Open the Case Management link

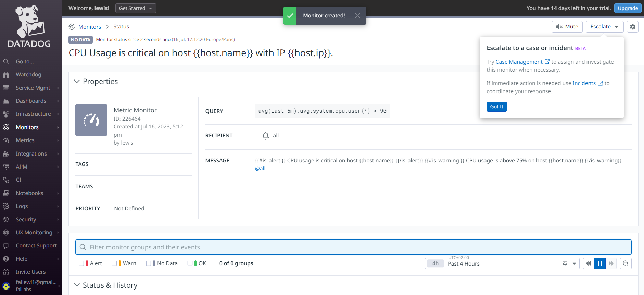click(522, 62)
